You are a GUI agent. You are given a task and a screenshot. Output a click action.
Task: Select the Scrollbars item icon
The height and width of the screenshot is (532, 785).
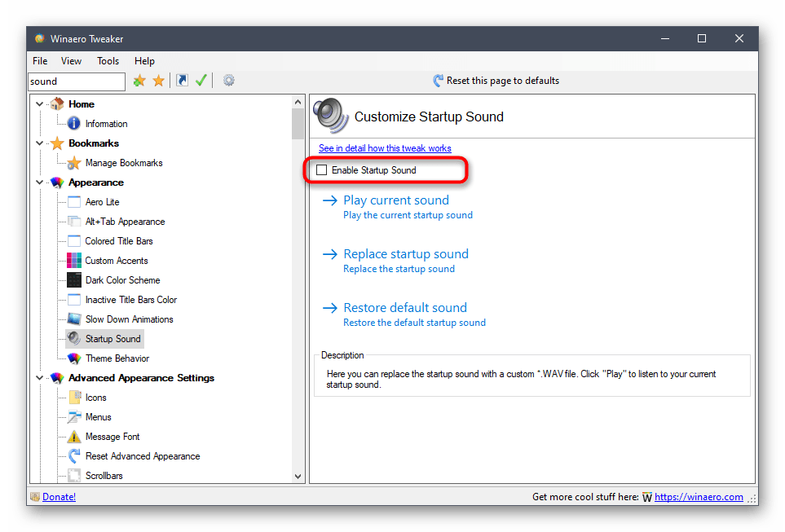[74, 476]
